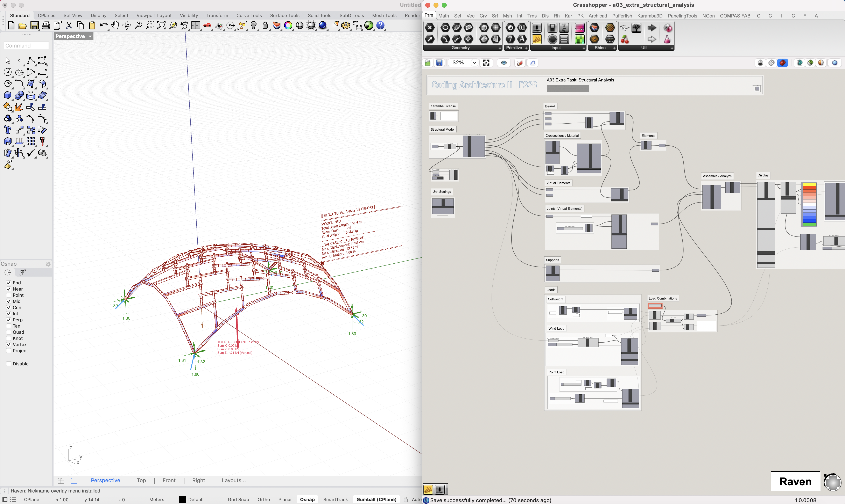Click the Pan hand tool icon
The width and height of the screenshot is (845, 504).
(115, 25)
